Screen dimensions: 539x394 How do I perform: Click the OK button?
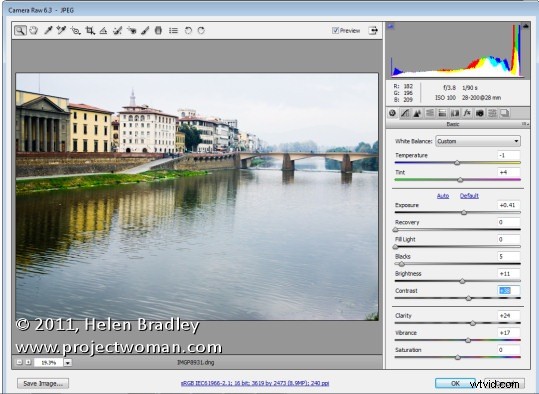click(x=455, y=383)
